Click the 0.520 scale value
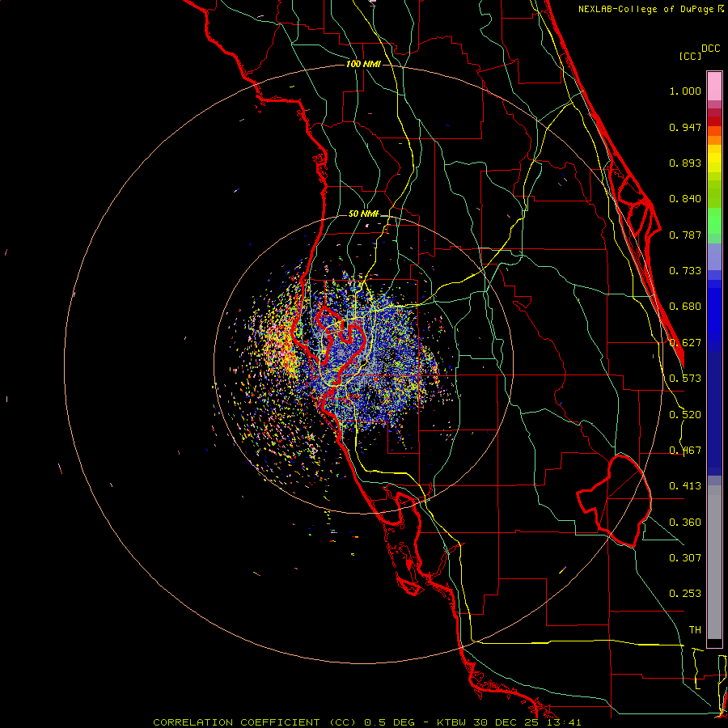Image resolution: width=728 pixels, height=728 pixels. click(685, 415)
